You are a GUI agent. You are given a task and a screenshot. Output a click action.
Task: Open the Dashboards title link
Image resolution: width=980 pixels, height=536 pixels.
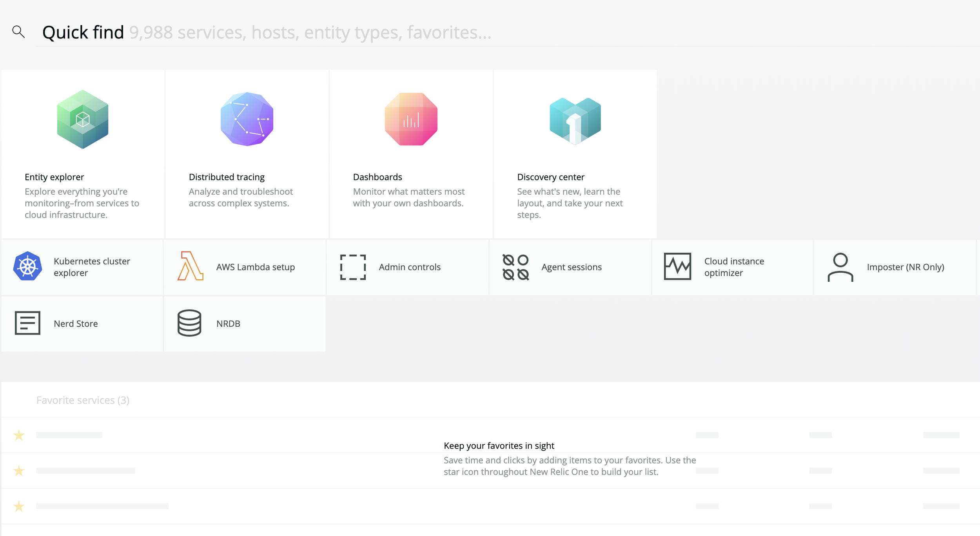coord(377,177)
